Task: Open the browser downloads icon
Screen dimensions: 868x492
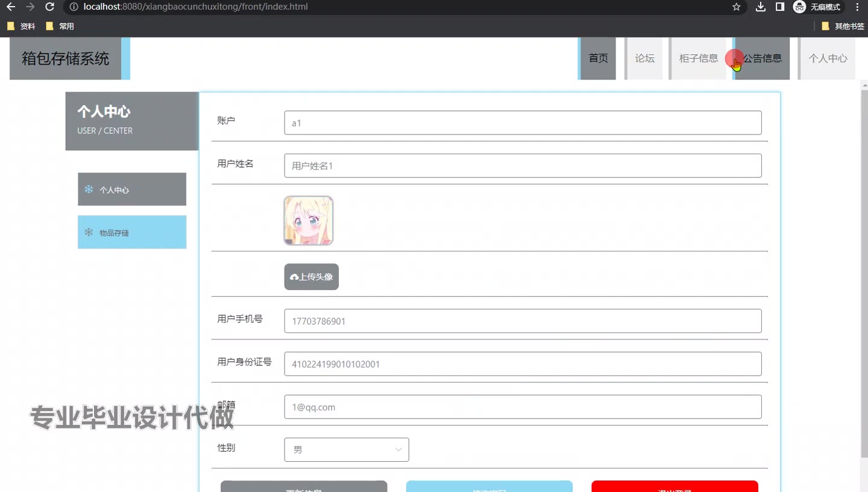Action: (761, 7)
